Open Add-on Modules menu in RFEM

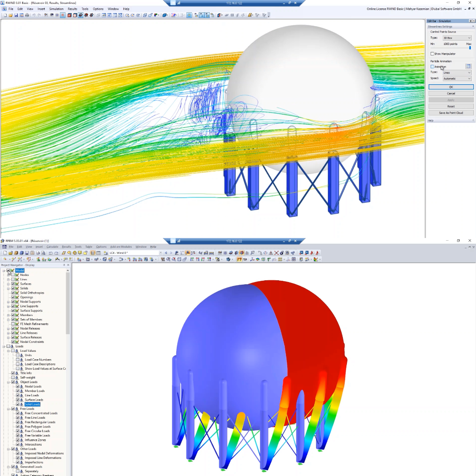121,247
